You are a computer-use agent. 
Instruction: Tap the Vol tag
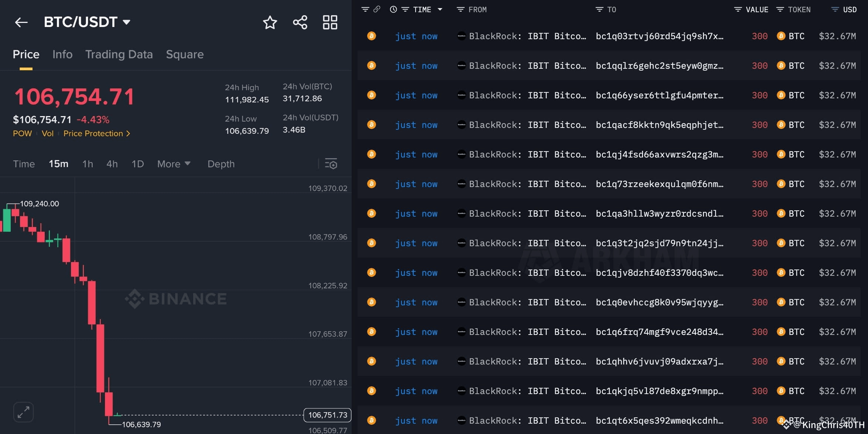coord(48,133)
